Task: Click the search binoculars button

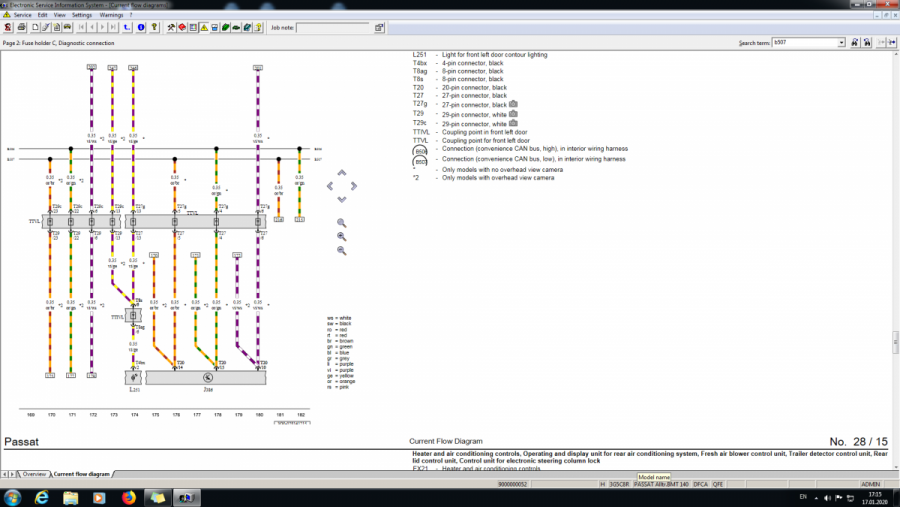Action: coord(855,43)
